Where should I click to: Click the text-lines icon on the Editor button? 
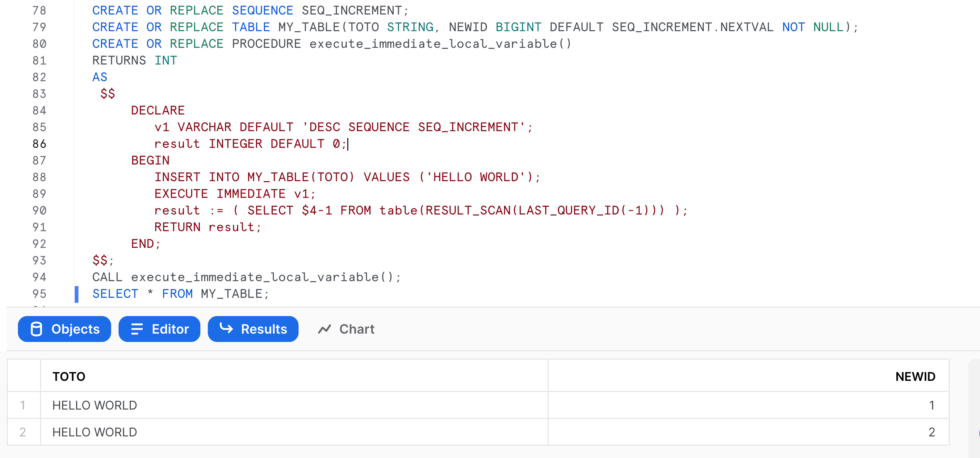(136, 329)
